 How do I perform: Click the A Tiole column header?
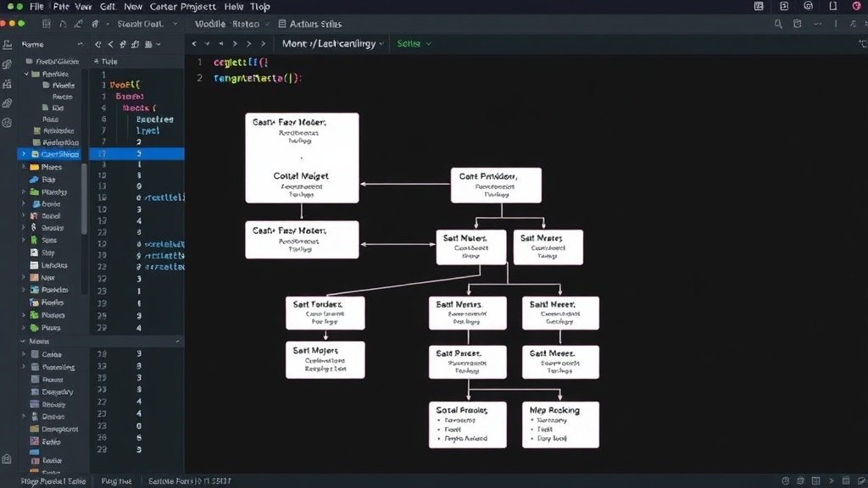(x=106, y=61)
